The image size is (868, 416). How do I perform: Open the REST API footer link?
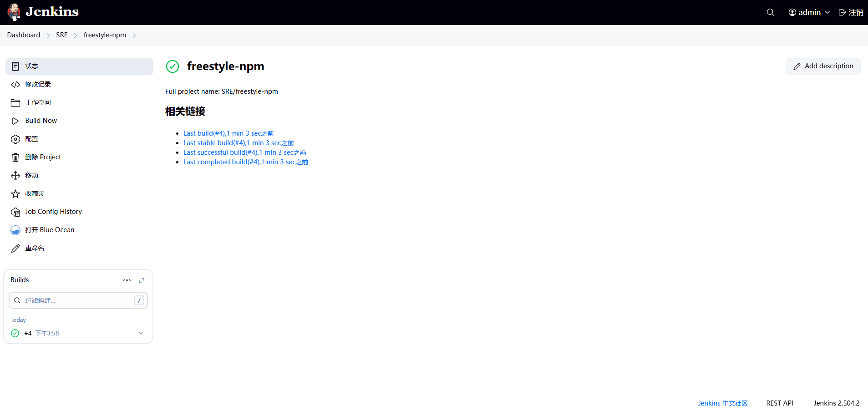779,403
